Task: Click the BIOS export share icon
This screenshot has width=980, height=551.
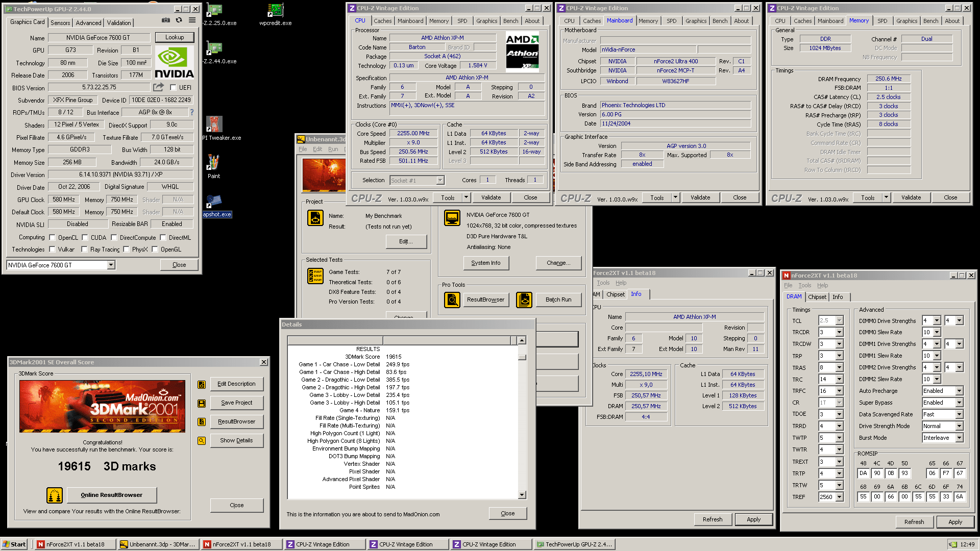Action: pyautogui.click(x=159, y=87)
